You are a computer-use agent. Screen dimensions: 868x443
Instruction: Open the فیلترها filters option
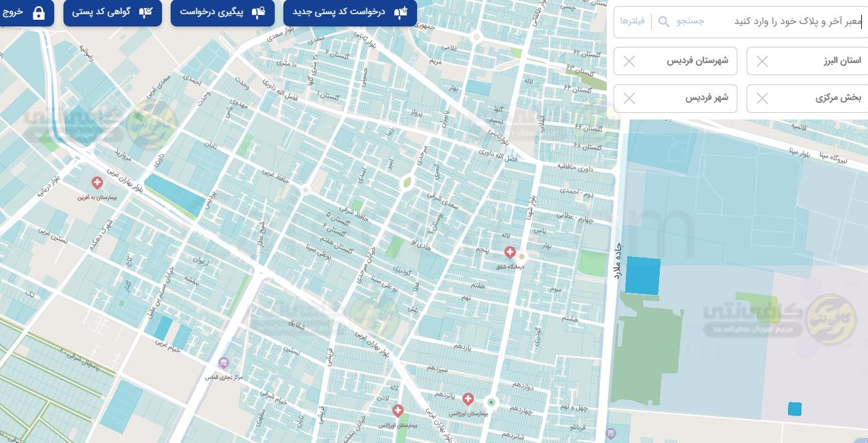[x=633, y=22]
